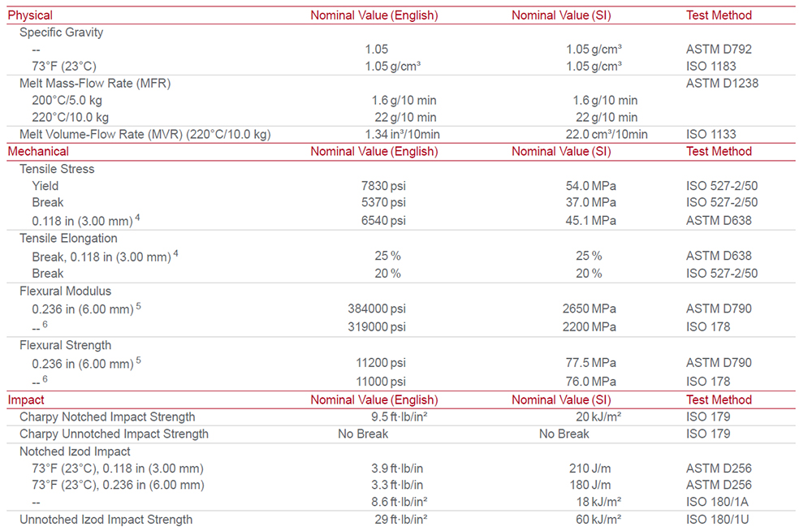
Task: Click the Impact section header
Action: (26, 400)
